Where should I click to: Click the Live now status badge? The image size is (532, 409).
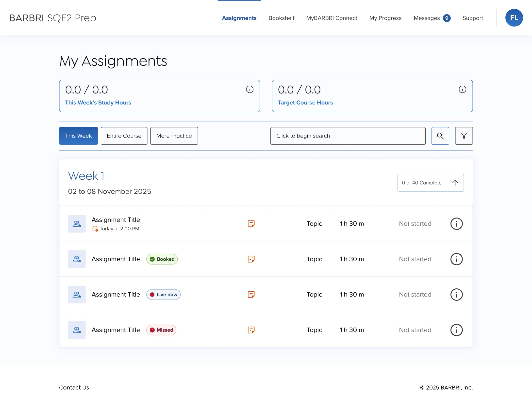[163, 295]
